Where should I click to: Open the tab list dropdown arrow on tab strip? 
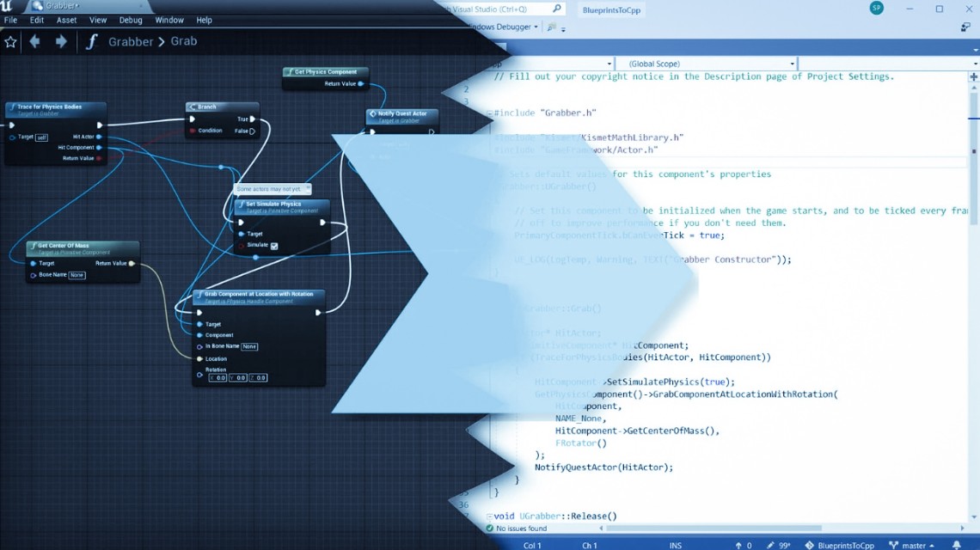click(x=975, y=50)
